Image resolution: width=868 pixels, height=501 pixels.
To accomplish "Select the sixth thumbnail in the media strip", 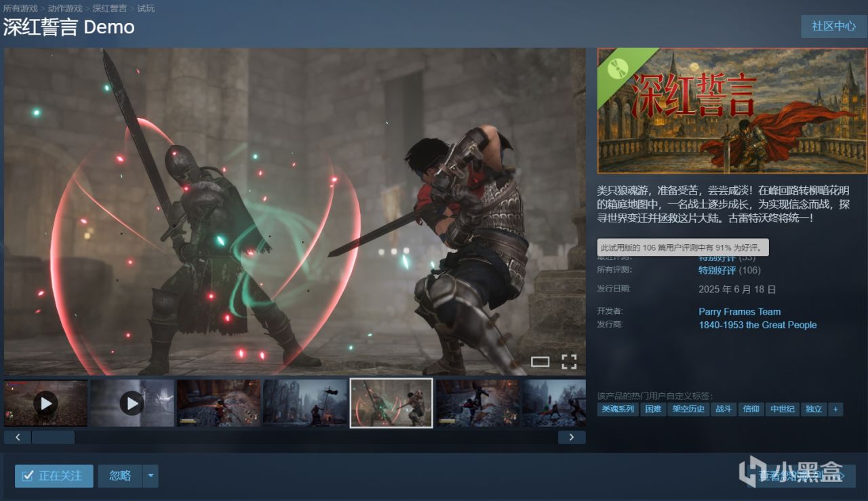I will coord(477,403).
